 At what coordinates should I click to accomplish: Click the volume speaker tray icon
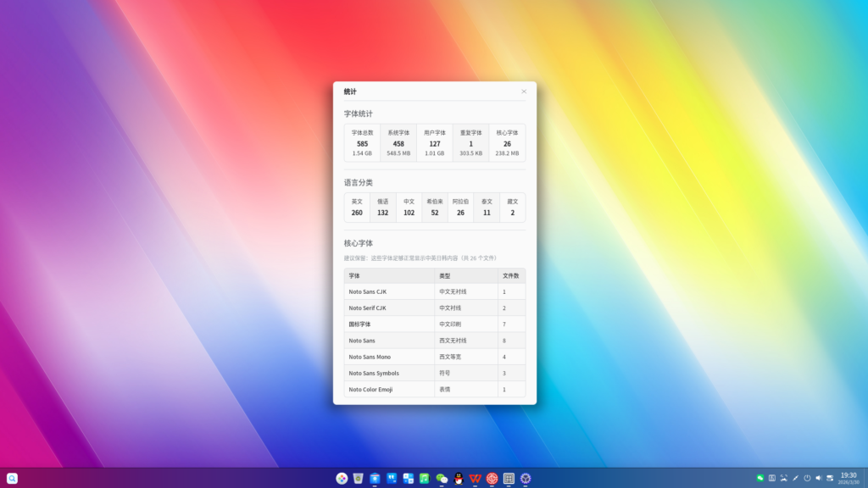coord(818,478)
